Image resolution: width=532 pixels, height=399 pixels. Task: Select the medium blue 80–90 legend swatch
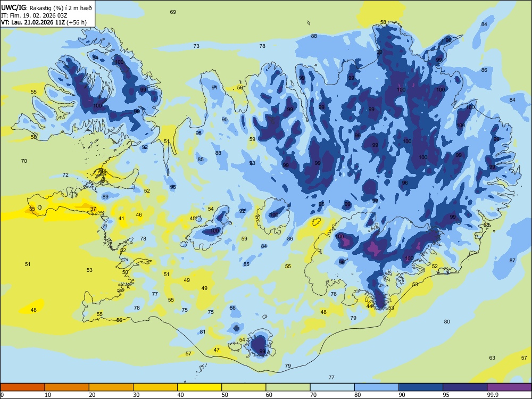pyautogui.click(x=377, y=387)
